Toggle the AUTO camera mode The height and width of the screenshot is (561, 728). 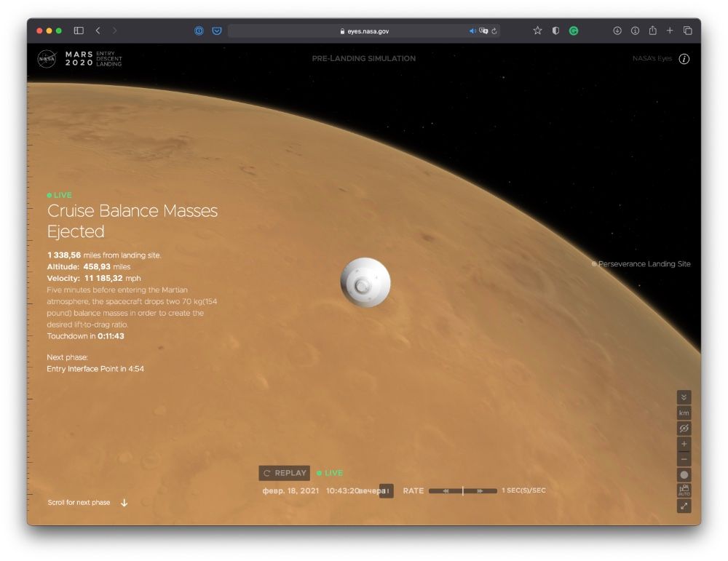(x=684, y=490)
